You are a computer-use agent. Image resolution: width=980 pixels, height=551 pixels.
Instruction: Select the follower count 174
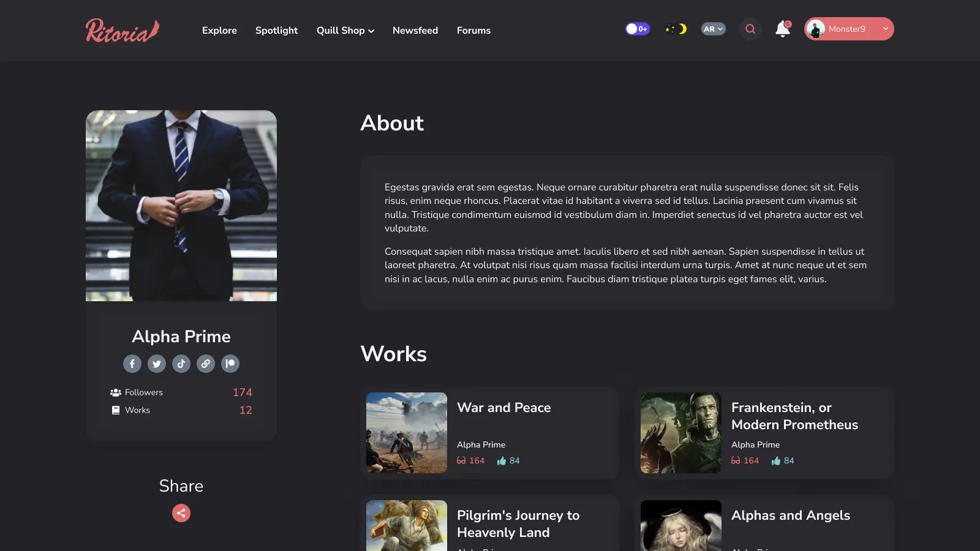pos(243,392)
